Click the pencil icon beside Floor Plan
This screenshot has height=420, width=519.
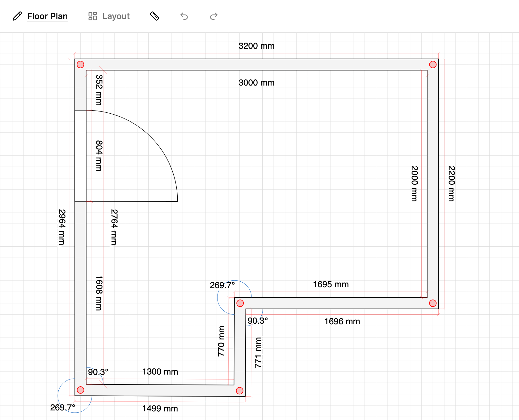click(17, 16)
